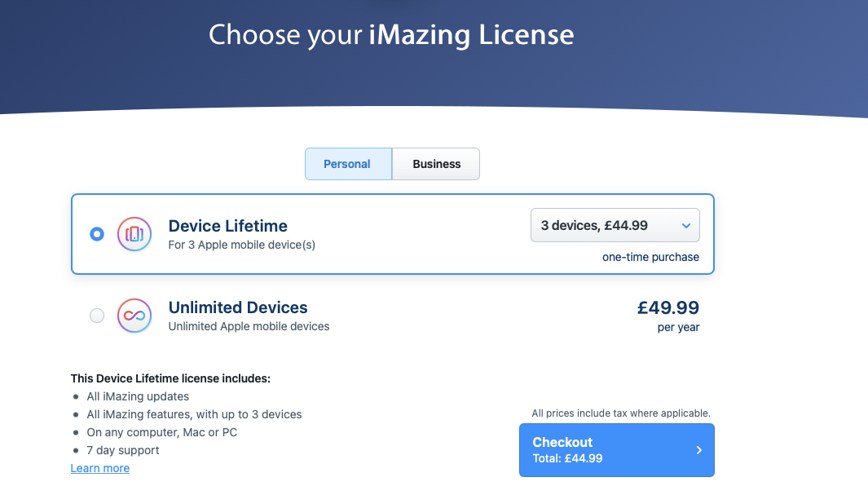Click the Device Lifetime multi-device icon
Screen dimensions: 868x495
[x=134, y=234]
